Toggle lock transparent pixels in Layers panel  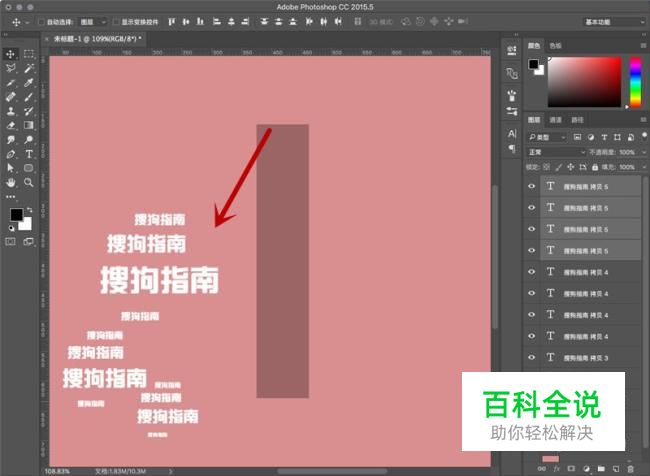point(546,167)
